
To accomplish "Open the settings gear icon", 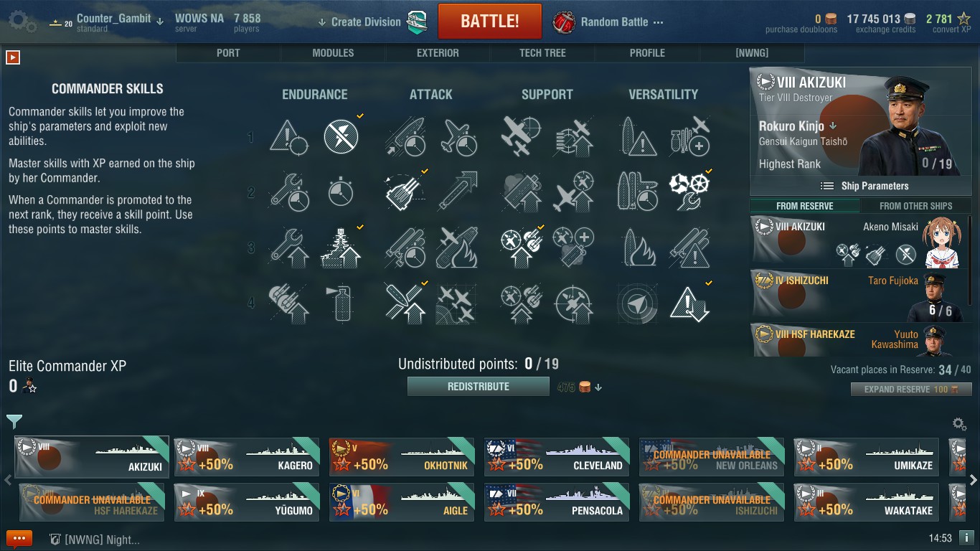I will pyautogui.click(x=22, y=21).
